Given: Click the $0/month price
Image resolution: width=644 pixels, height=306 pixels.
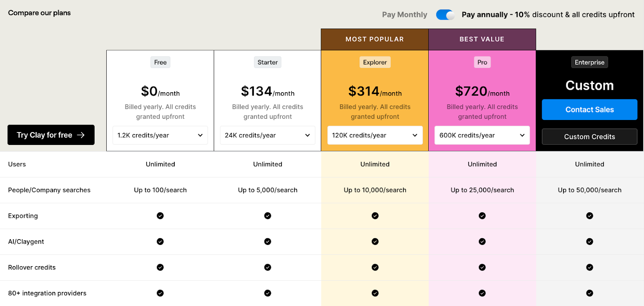Looking at the screenshot, I should point(160,91).
